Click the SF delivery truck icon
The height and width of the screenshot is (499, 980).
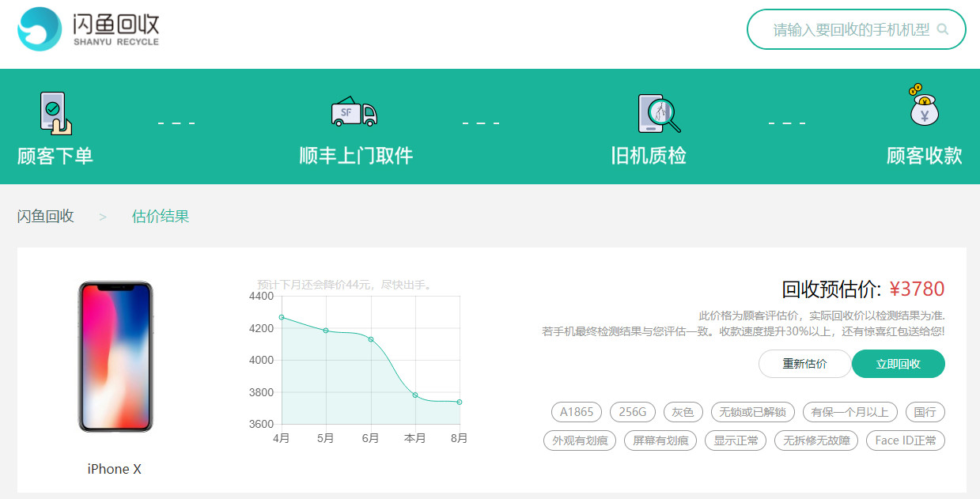(354, 114)
